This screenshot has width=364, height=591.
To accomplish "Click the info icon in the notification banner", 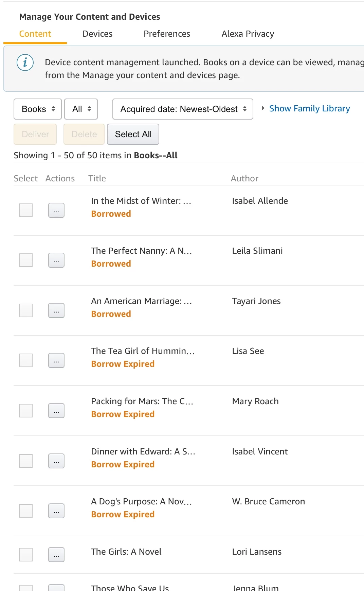I will [25, 63].
